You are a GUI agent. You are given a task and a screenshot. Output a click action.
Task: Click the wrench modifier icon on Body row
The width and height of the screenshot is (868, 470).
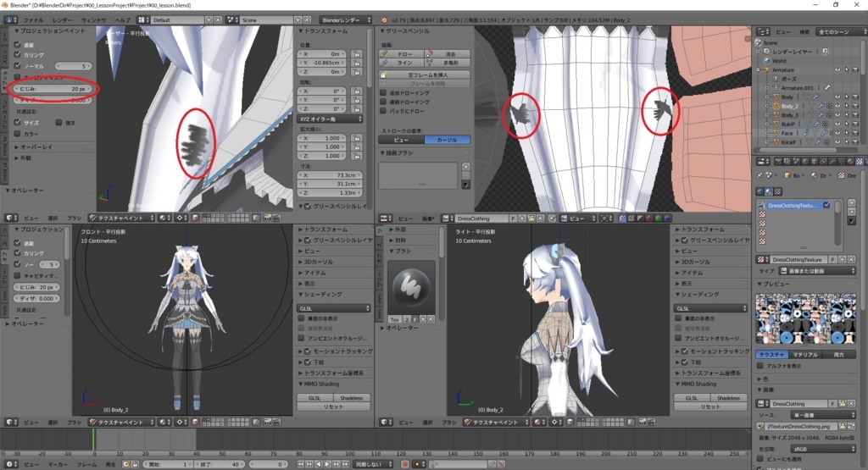tap(815, 97)
